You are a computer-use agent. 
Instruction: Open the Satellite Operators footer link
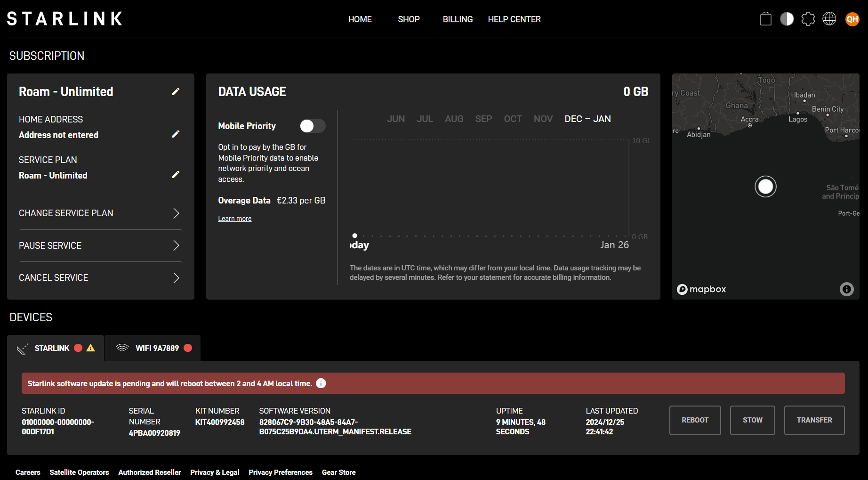[x=79, y=472]
